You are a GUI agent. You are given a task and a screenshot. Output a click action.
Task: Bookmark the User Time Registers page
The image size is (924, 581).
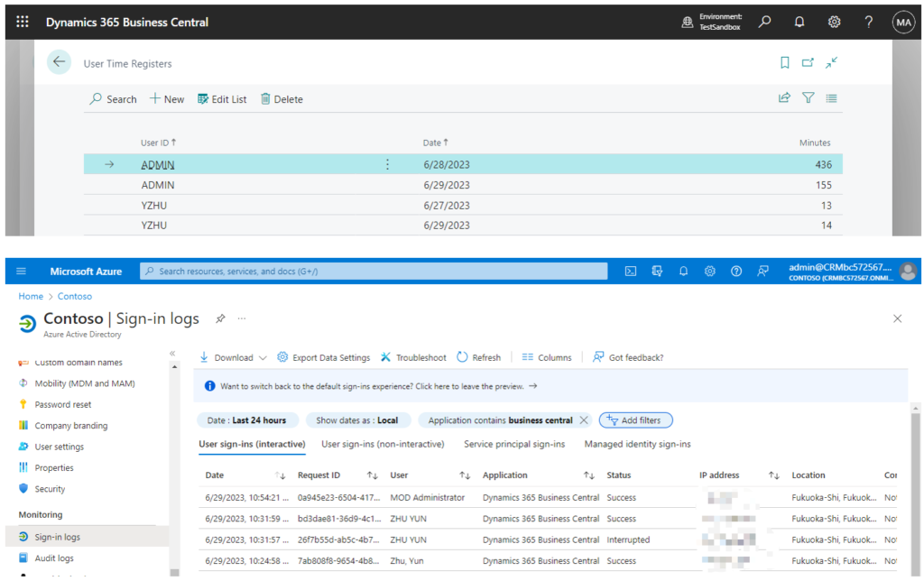point(783,62)
